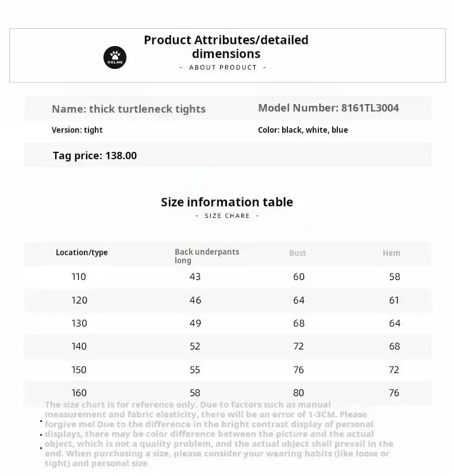Select the size 130 row label
Image resolution: width=454 pixels, height=476 pixels.
(x=79, y=323)
